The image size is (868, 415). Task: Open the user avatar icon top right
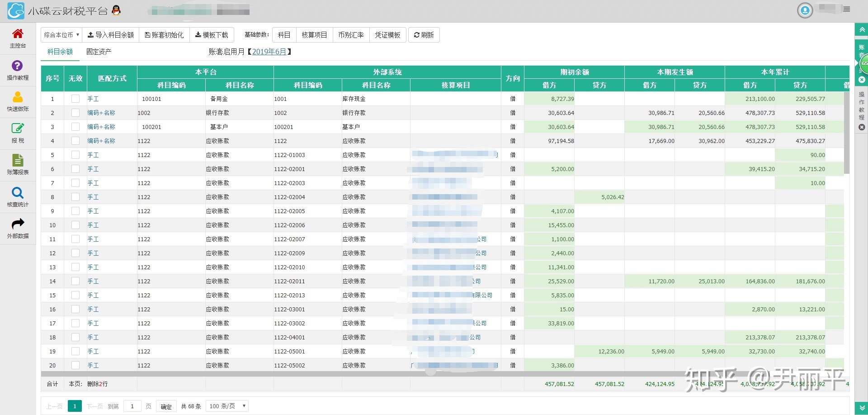click(x=805, y=10)
